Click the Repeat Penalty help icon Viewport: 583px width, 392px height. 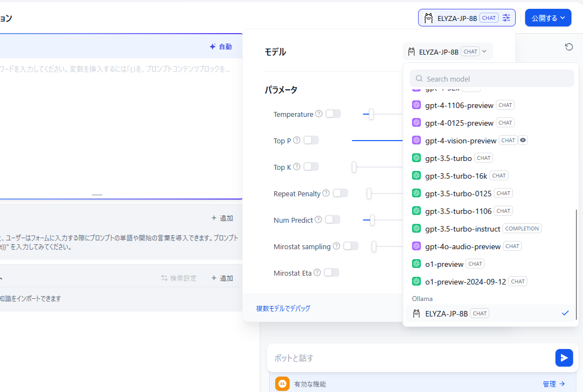326,193
